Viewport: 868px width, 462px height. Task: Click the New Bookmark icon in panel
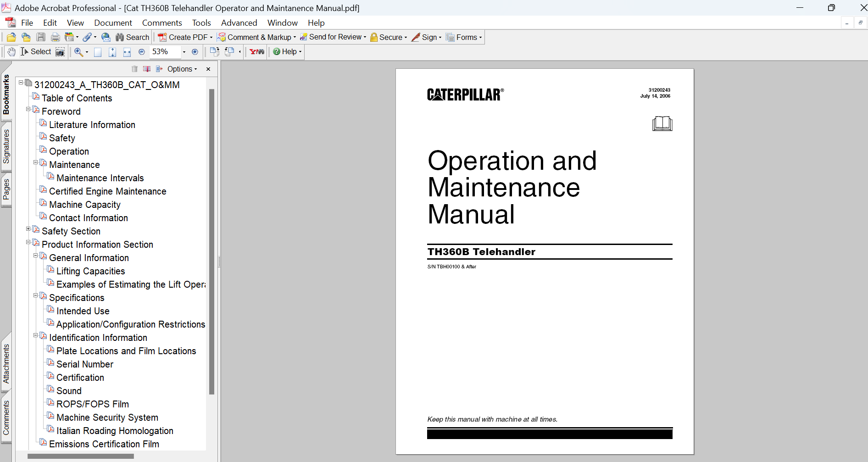pos(147,69)
